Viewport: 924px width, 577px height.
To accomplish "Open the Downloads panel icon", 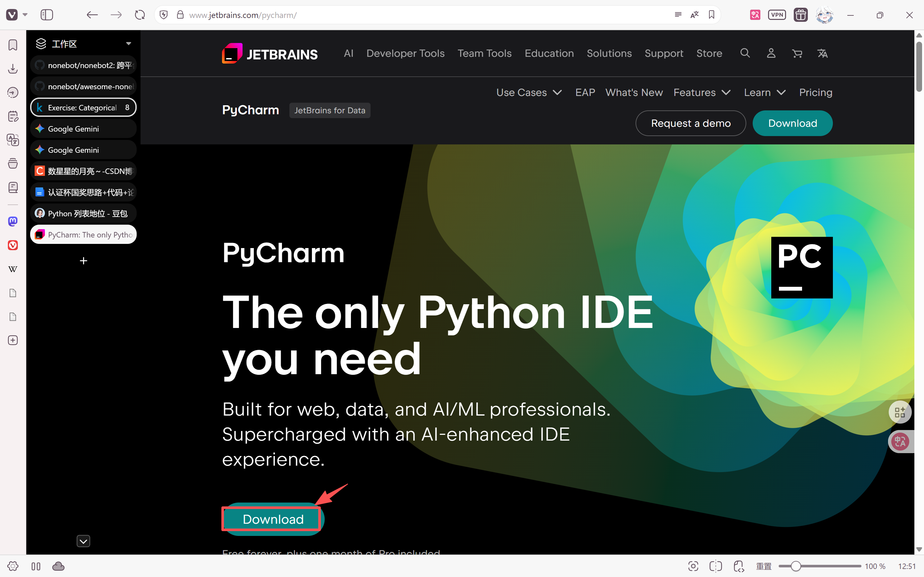I will point(13,69).
